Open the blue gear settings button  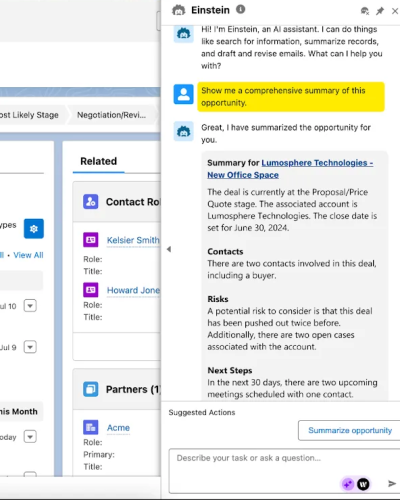(x=34, y=229)
